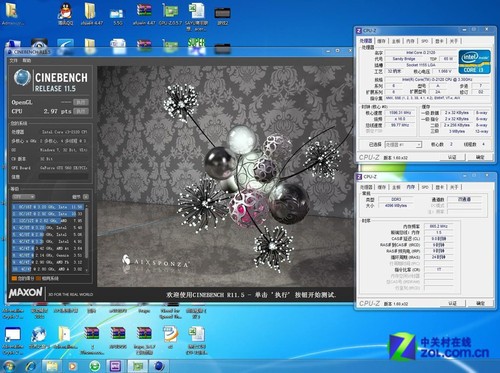This screenshot has width=500, height=373.
Task: Select the 显卡 tab in the upper CPU-Z window
Action: click(439, 41)
